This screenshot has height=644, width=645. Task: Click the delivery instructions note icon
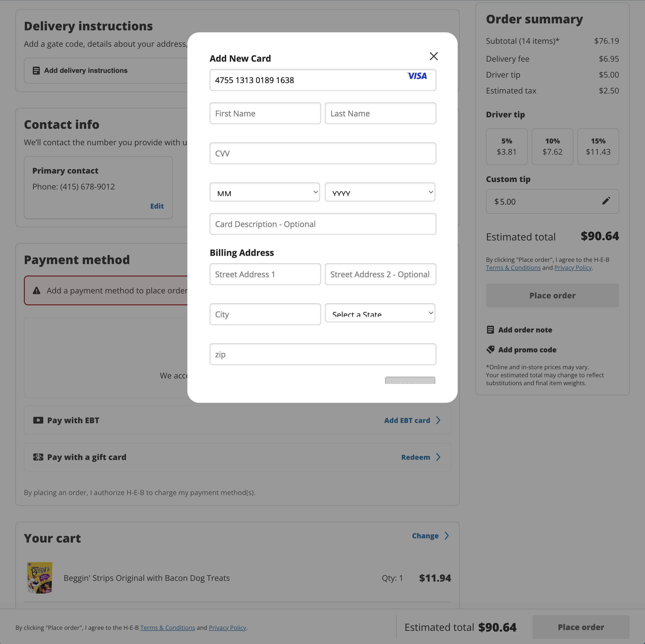36,70
